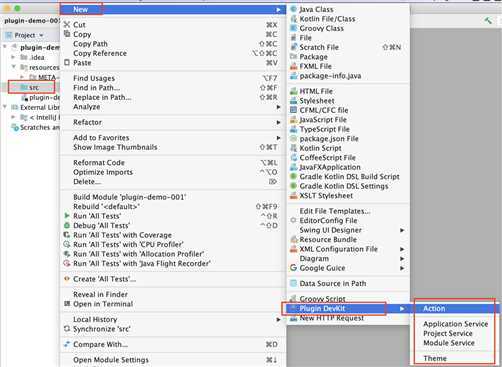Screen dimensions: 502x367
Task: Open the Swing UI Designer submenu arrow
Action: tap(402, 230)
